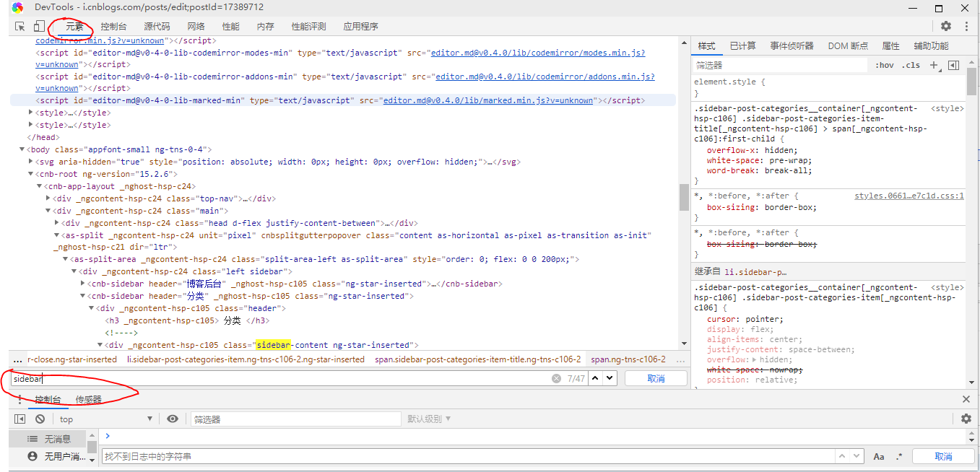Open the breadcrumb overflow ellipsis on left
Screen dimensions: 980x472
point(17,359)
